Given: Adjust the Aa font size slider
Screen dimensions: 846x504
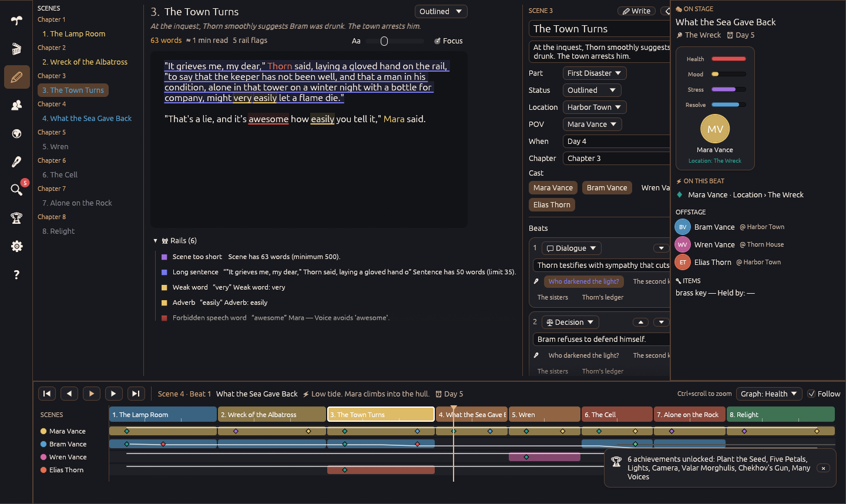Looking at the screenshot, I should pos(395,41).
